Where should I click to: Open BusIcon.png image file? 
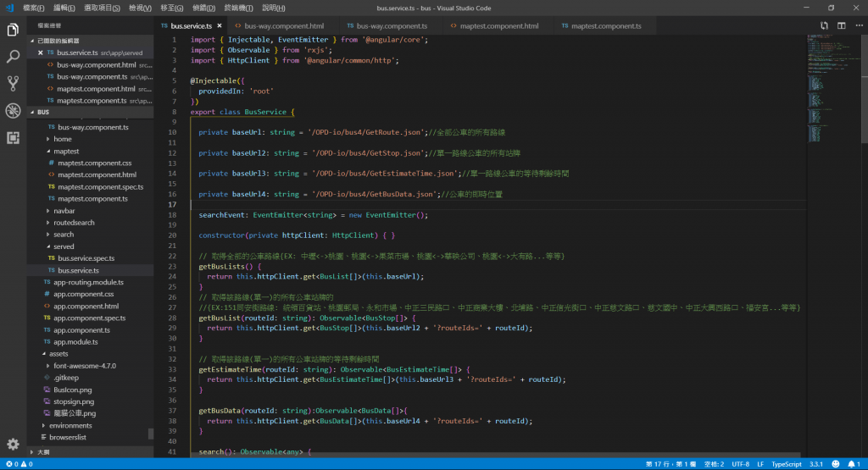pyautogui.click(x=72, y=390)
